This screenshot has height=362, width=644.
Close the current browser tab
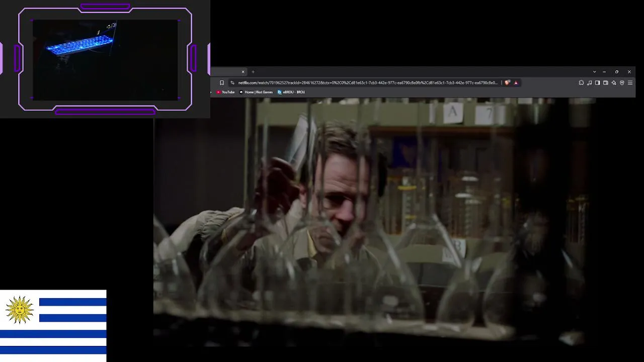[243, 72]
